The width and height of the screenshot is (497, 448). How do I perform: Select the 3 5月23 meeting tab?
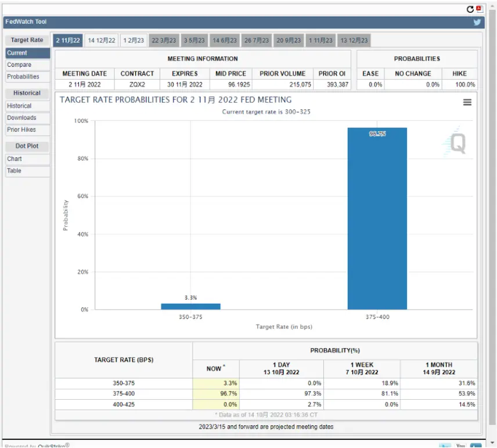[195, 40]
